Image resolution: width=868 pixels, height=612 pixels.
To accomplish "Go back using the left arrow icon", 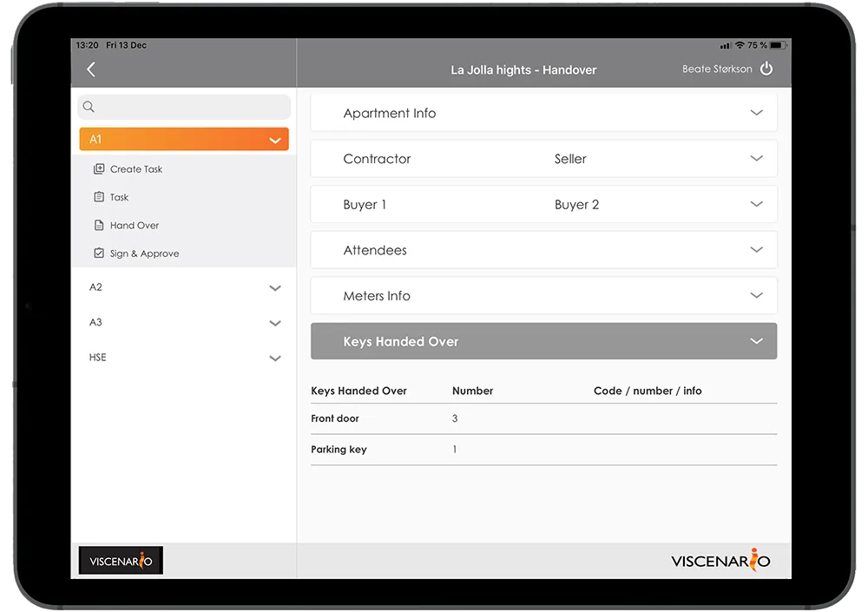I will click(91, 69).
